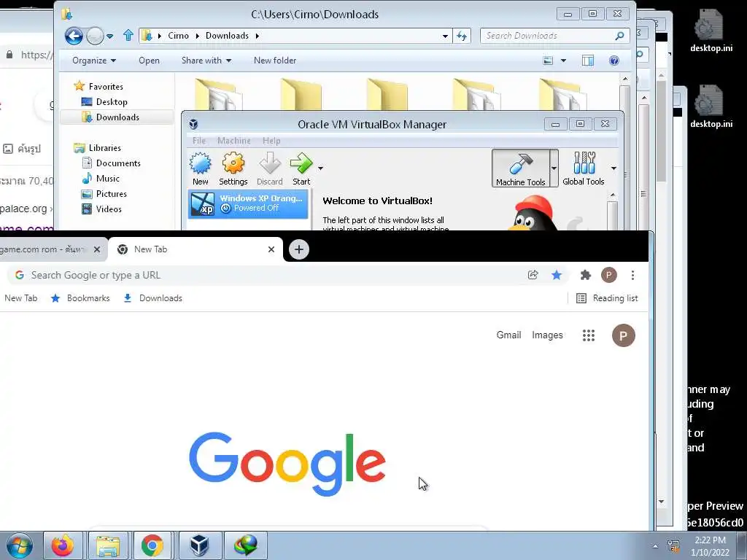Viewport: 747px width, 560px height.
Task: Open Windows Start button
Action: pos(20,545)
